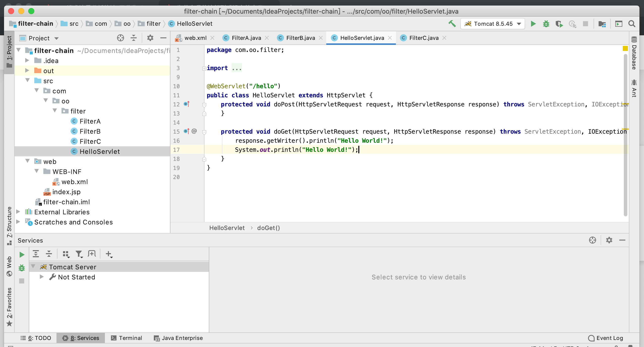Collapse the src folder

(x=27, y=80)
